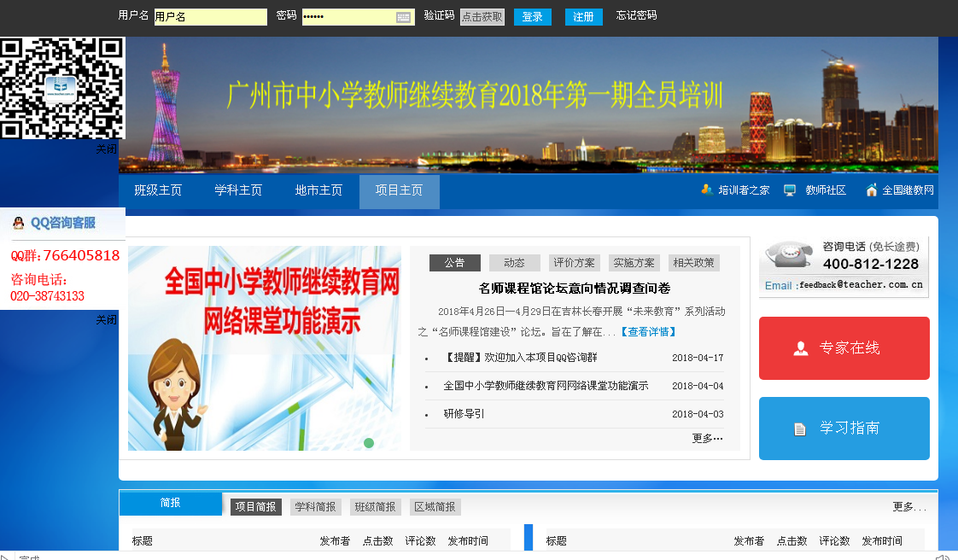The height and width of the screenshot is (560, 958).
Task: Open the 全国继教网 home icon link
Action: (x=872, y=190)
